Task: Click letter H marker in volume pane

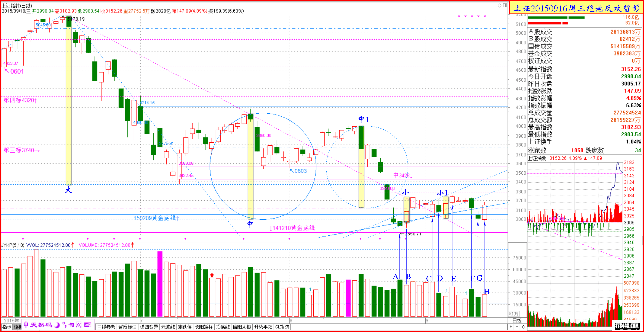Action: (487, 291)
